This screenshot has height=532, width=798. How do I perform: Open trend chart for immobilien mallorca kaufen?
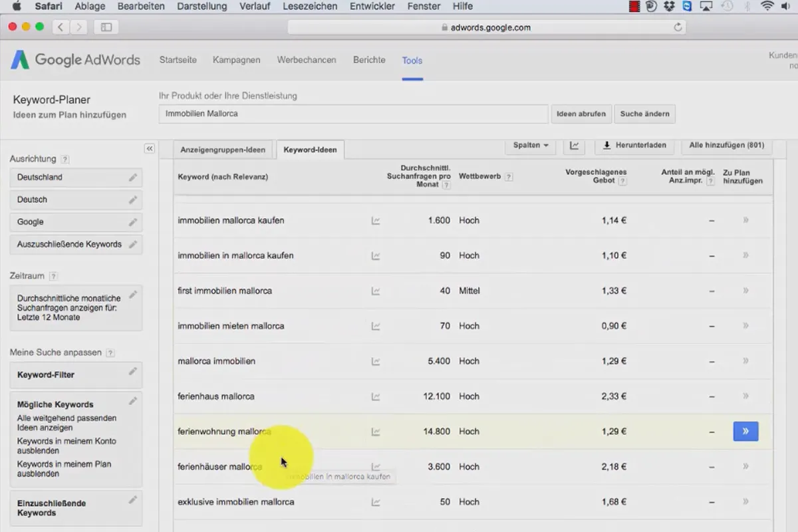(376, 221)
